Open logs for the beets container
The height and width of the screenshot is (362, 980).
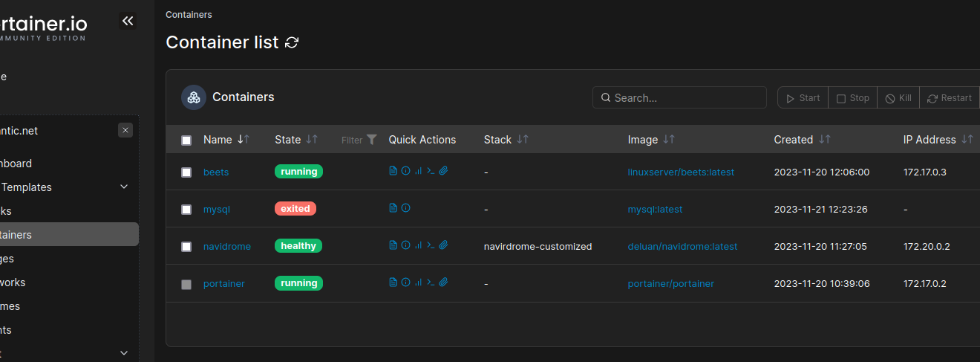click(x=393, y=170)
